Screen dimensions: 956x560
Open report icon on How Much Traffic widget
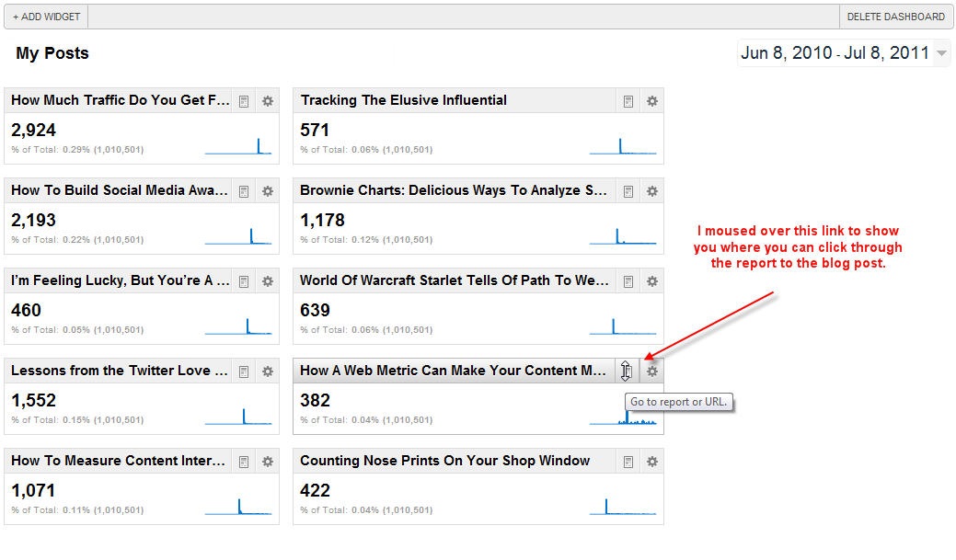click(244, 101)
